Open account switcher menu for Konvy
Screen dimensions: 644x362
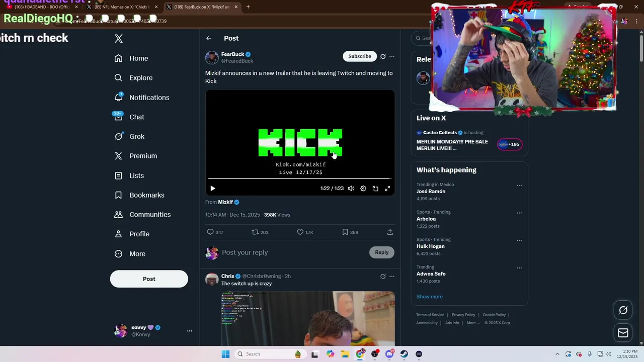pyautogui.click(x=190, y=331)
